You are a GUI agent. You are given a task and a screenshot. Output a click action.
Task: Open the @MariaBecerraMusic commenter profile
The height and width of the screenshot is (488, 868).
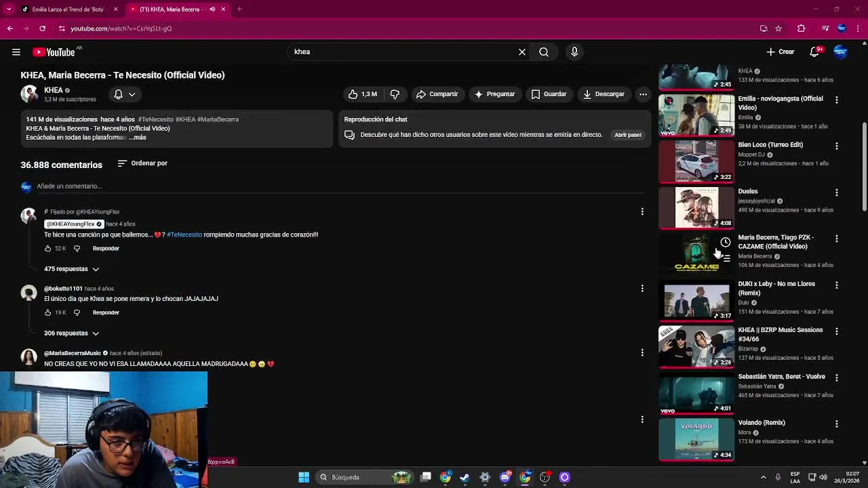pyautogui.click(x=73, y=353)
